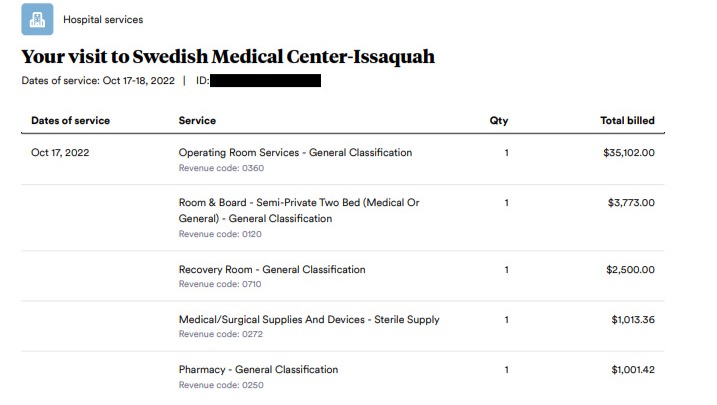This screenshot has height=405, width=717.
Task: Select the Operating Room Services row
Action: coord(343,160)
